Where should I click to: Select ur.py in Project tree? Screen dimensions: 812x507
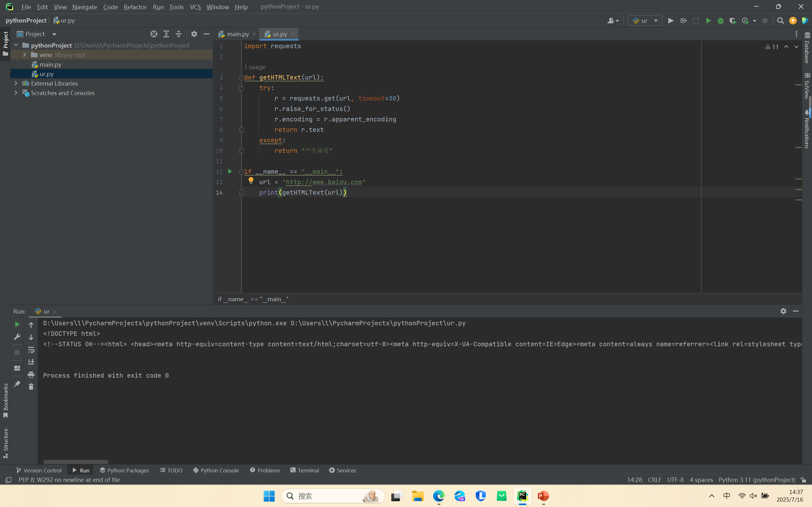pyautogui.click(x=46, y=74)
